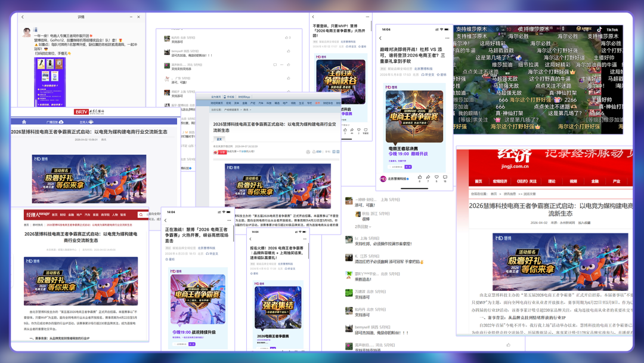The height and width of the screenshot is (363, 644).
Task: Click 听全文 under the 王者归来 article title
Action: tap(351, 47)
